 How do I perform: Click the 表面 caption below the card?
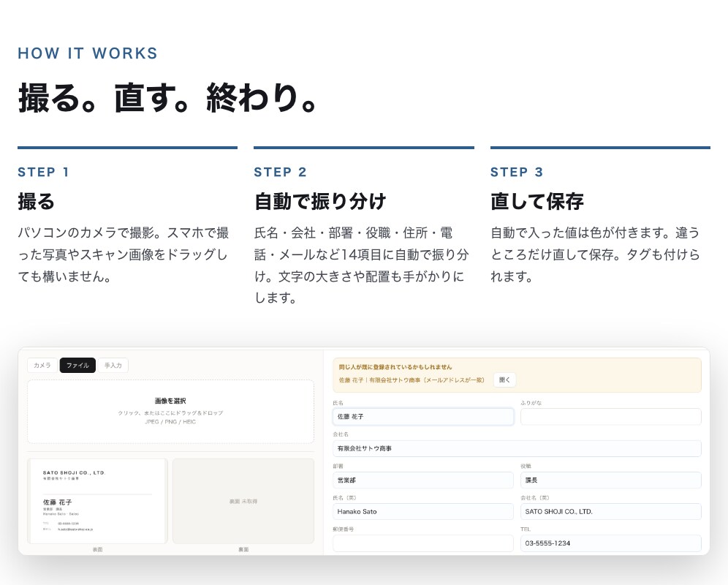(97, 549)
